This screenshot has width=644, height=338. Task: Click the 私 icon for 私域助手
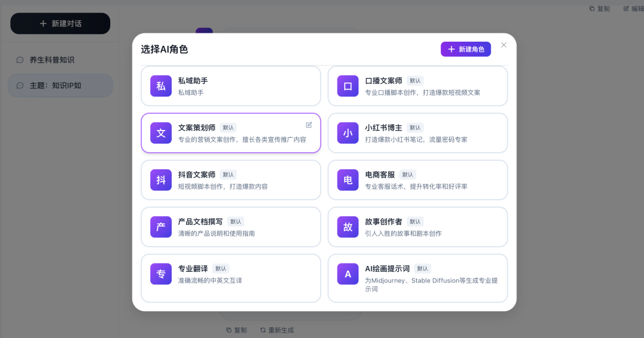coord(160,86)
